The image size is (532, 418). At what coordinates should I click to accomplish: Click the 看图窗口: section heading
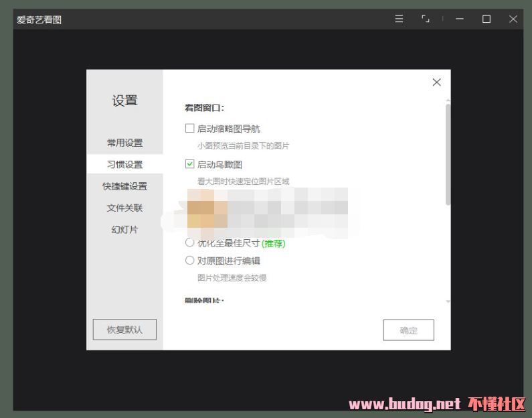coord(205,108)
